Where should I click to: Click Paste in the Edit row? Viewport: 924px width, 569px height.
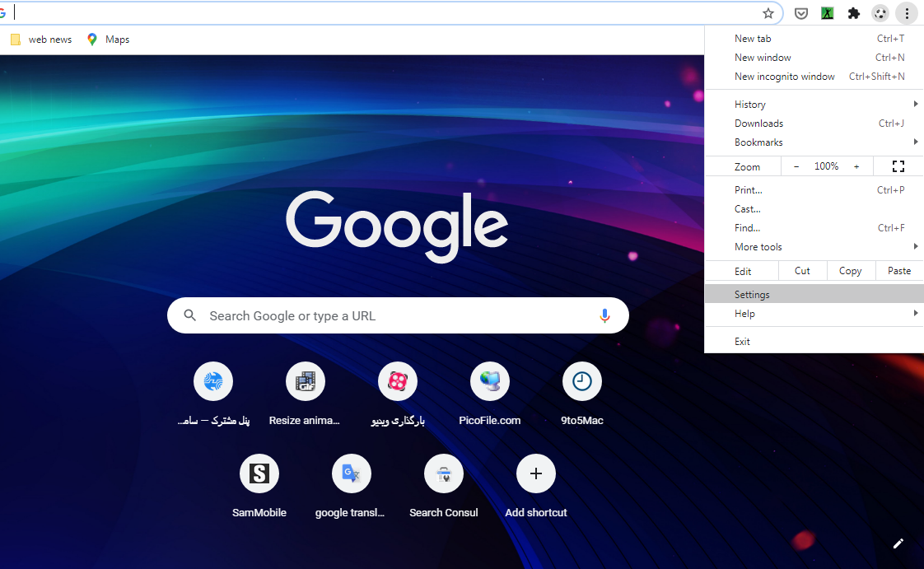coord(899,270)
